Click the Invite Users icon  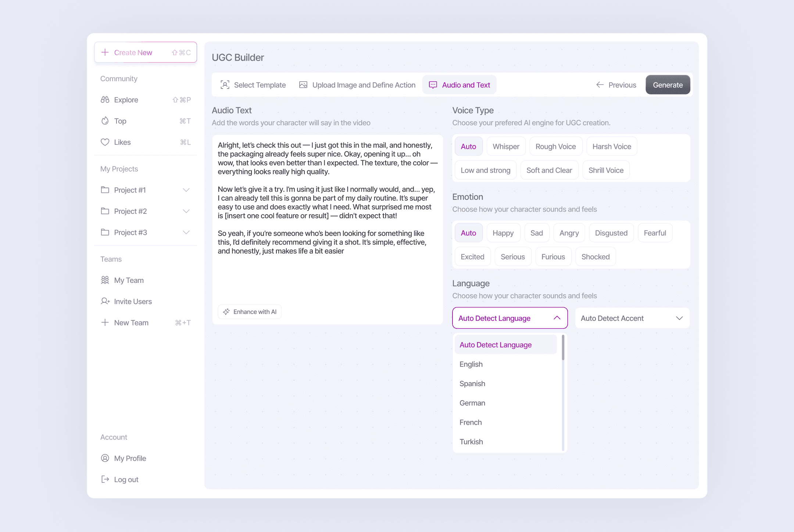coord(105,301)
